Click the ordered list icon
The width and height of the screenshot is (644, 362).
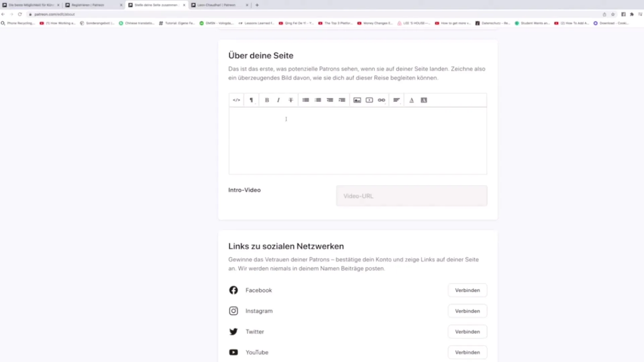[318, 100]
